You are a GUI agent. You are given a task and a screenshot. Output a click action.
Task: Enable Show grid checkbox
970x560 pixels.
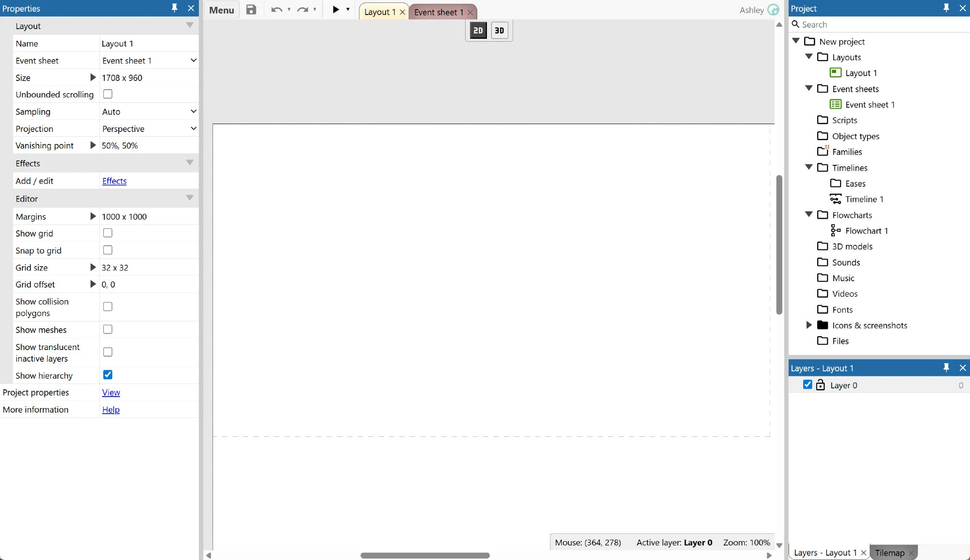point(108,233)
